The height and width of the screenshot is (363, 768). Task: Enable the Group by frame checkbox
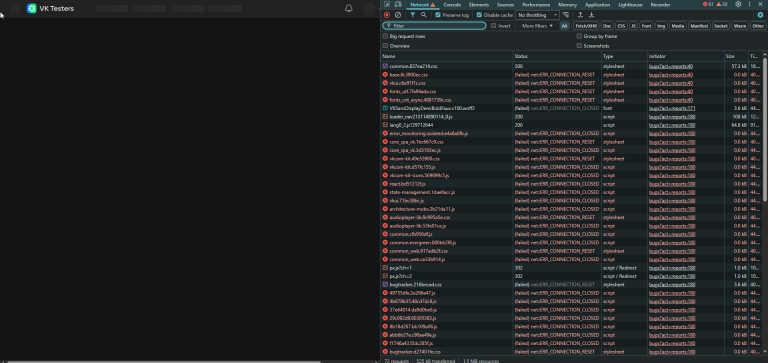(x=579, y=36)
